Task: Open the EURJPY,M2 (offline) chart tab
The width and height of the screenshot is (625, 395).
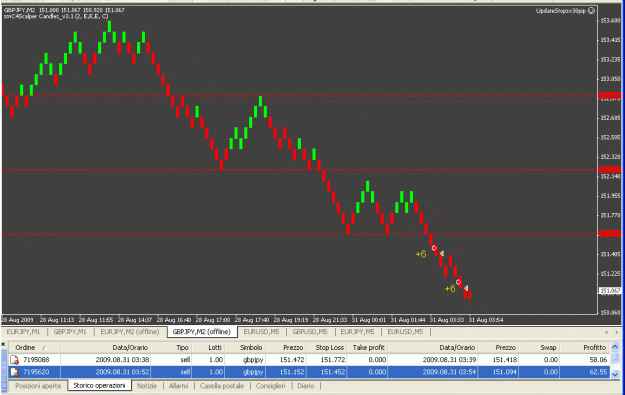Action: [130, 332]
